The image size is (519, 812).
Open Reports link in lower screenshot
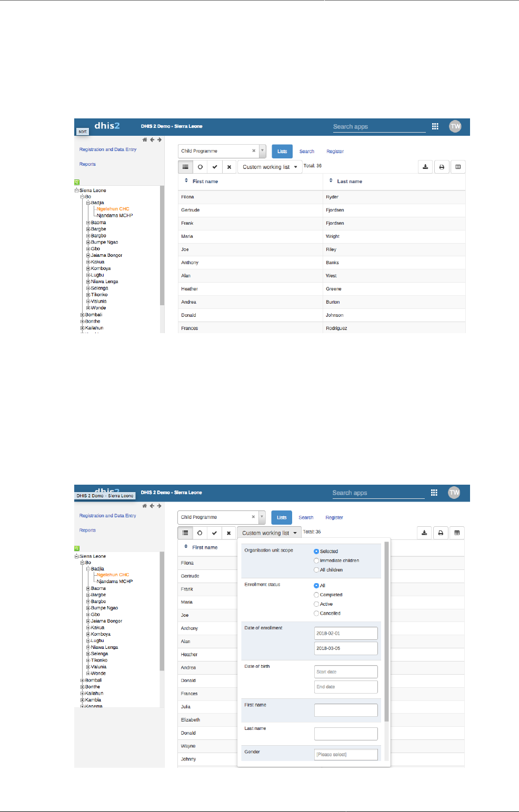click(87, 530)
